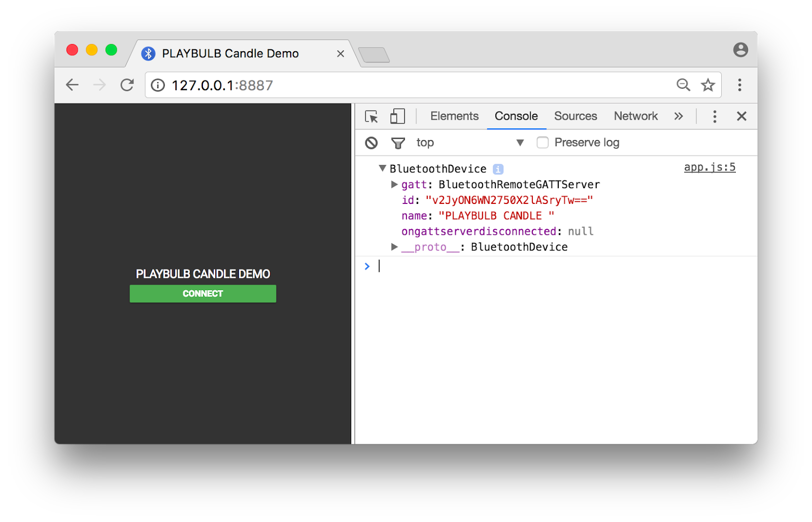Open the Chrome browser menu

pyautogui.click(x=740, y=85)
